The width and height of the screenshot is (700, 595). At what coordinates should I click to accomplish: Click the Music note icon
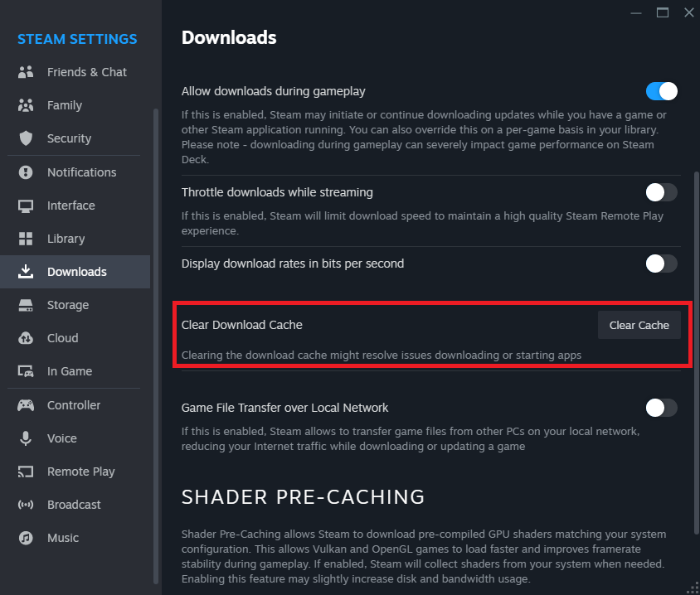(x=26, y=538)
